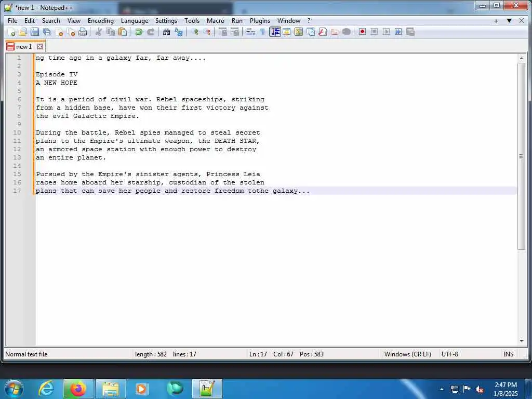Open the Settings menu
This screenshot has height=399, width=532.
(166, 21)
